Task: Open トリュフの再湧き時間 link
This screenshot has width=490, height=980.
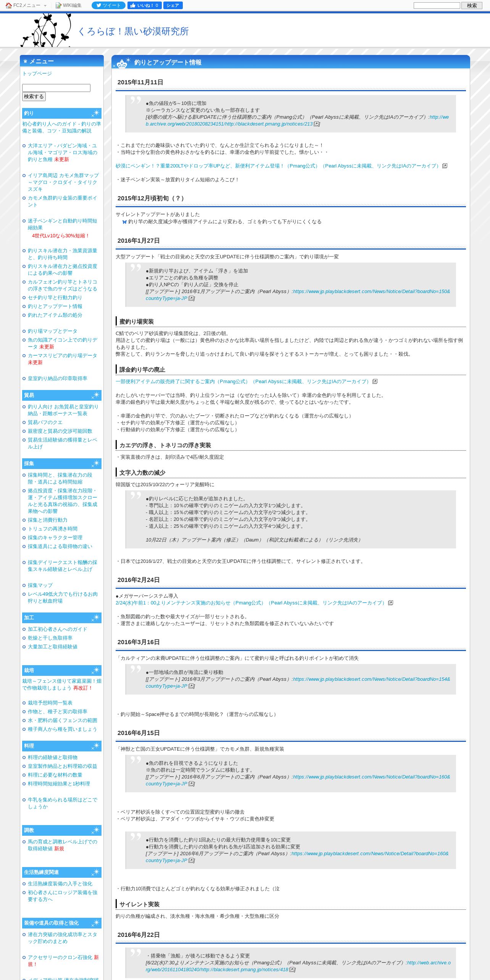Action: point(52,529)
